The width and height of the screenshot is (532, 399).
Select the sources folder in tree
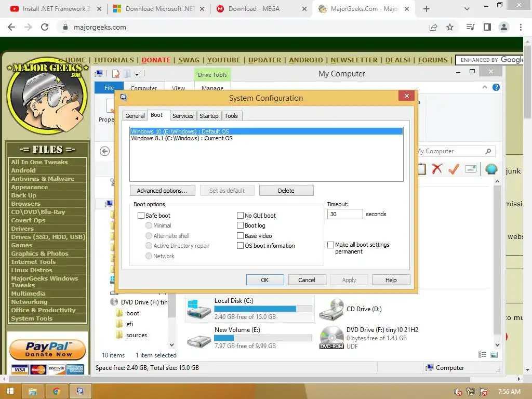point(137,335)
